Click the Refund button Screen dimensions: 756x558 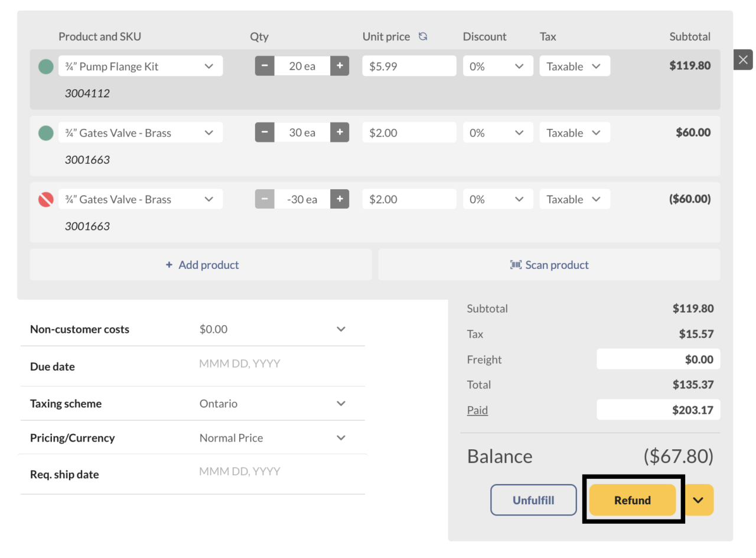coord(633,500)
